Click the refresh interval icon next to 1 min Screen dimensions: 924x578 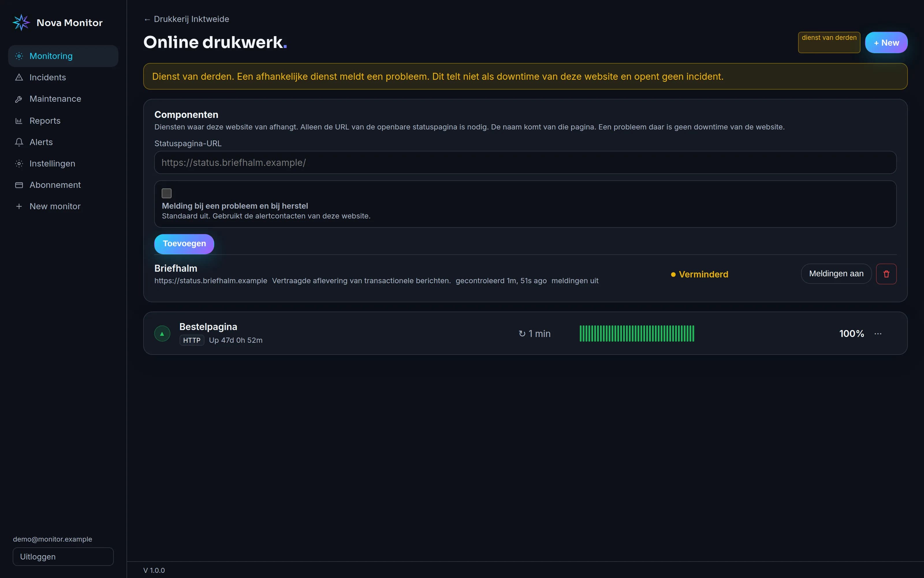[522, 334]
